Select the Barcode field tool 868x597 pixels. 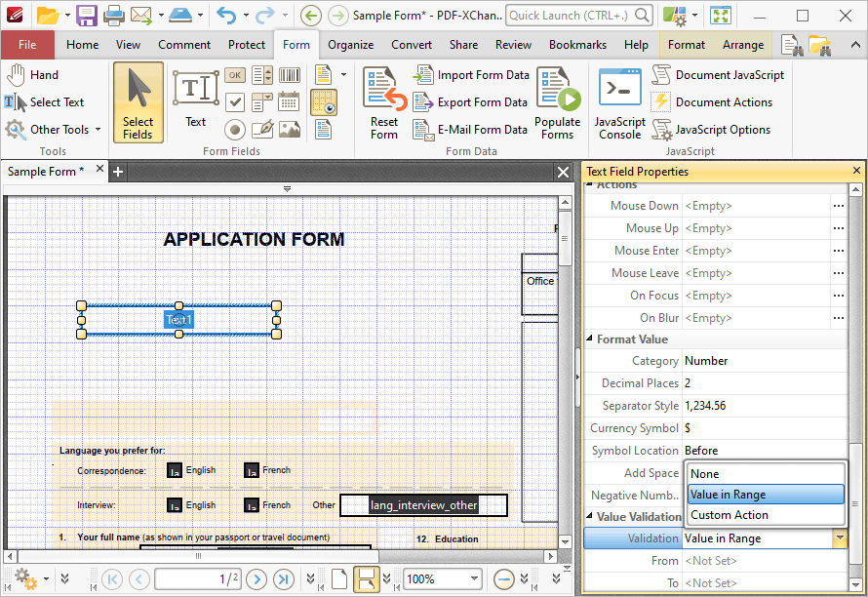tap(289, 75)
